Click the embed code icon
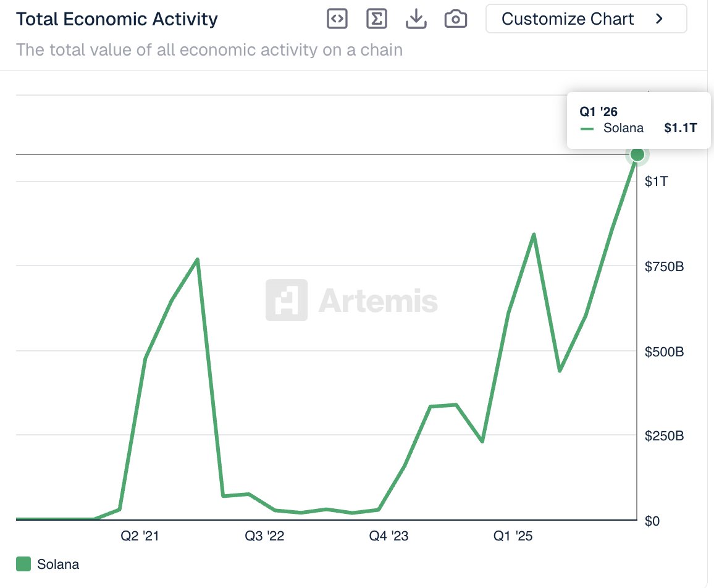This screenshot has height=588, width=714. (337, 19)
